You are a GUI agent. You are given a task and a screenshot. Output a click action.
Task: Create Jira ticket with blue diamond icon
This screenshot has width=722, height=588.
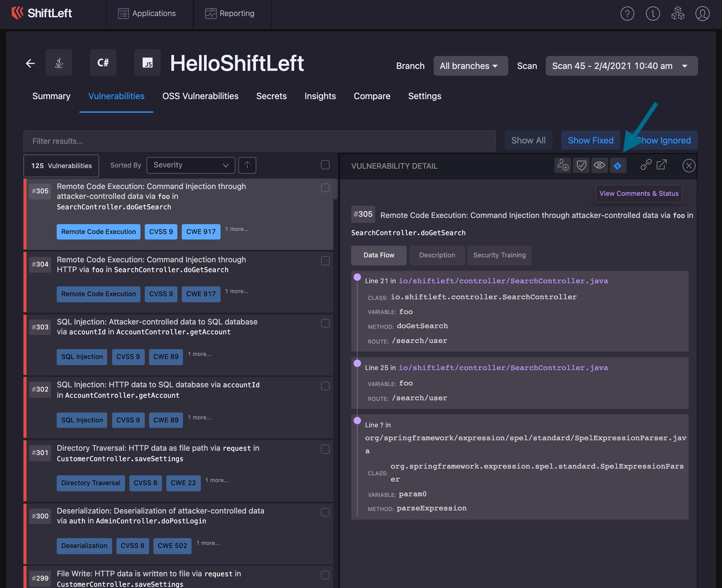pos(618,165)
